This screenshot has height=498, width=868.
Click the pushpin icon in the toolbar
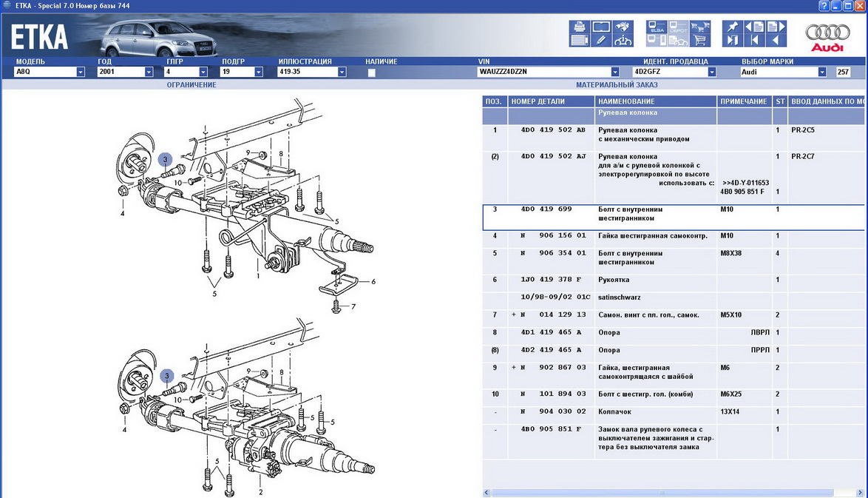coord(732,27)
